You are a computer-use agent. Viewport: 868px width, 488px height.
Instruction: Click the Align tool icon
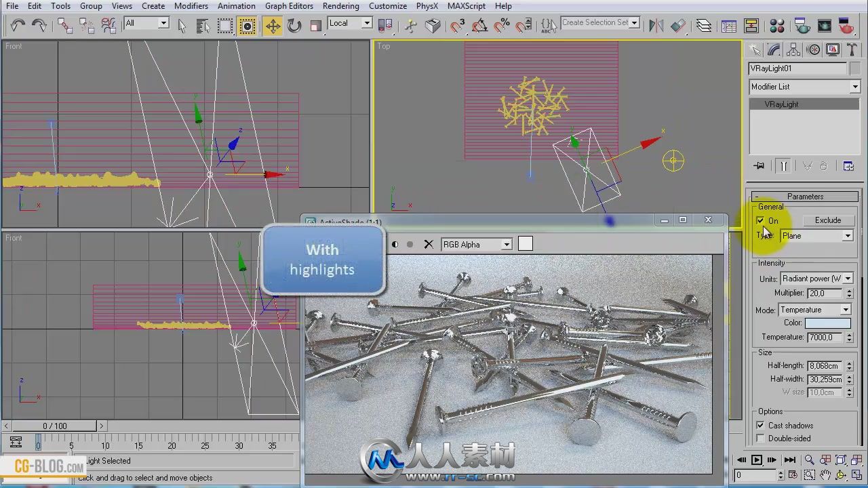point(678,26)
